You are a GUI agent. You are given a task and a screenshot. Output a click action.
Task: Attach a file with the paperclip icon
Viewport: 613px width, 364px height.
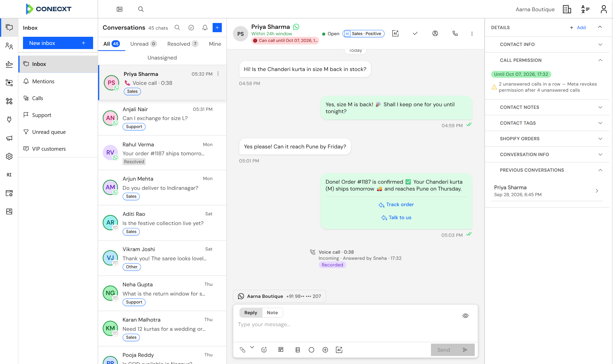pos(243,350)
